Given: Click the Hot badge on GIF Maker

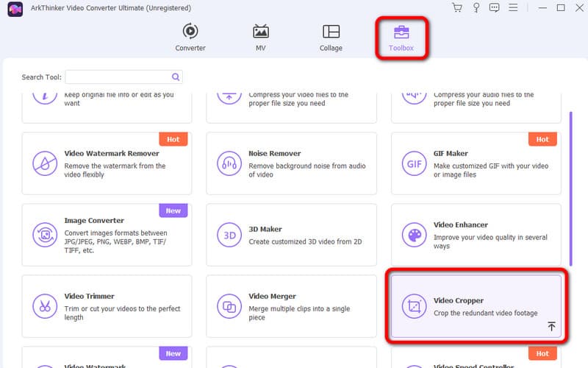Looking at the screenshot, I should (x=542, y=139).
